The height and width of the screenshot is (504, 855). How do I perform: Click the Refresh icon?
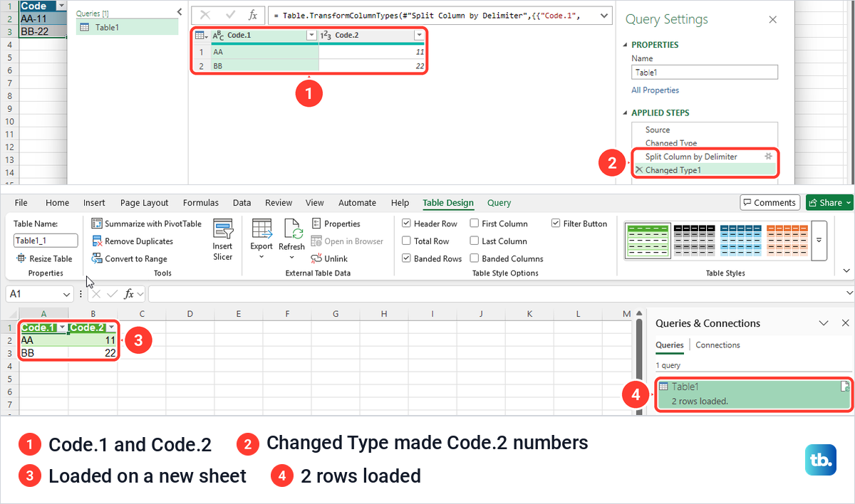point(292,229)
